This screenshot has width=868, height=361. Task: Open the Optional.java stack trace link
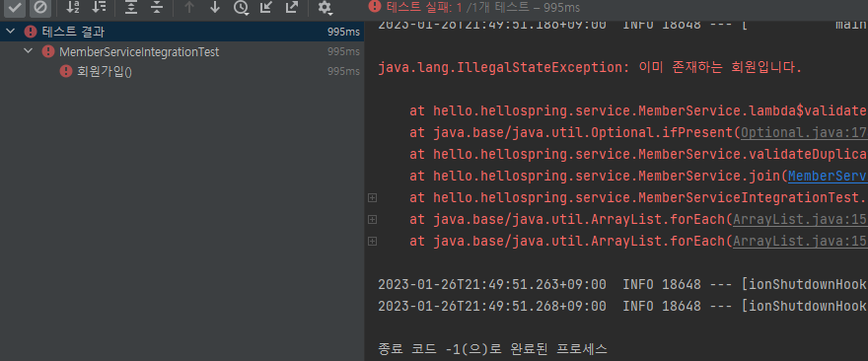[804, 133]
